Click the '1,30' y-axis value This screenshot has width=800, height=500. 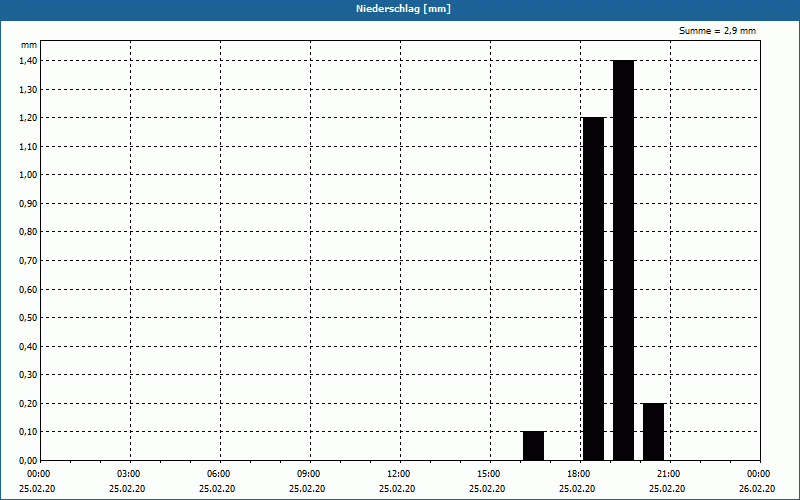coord(28,89)
